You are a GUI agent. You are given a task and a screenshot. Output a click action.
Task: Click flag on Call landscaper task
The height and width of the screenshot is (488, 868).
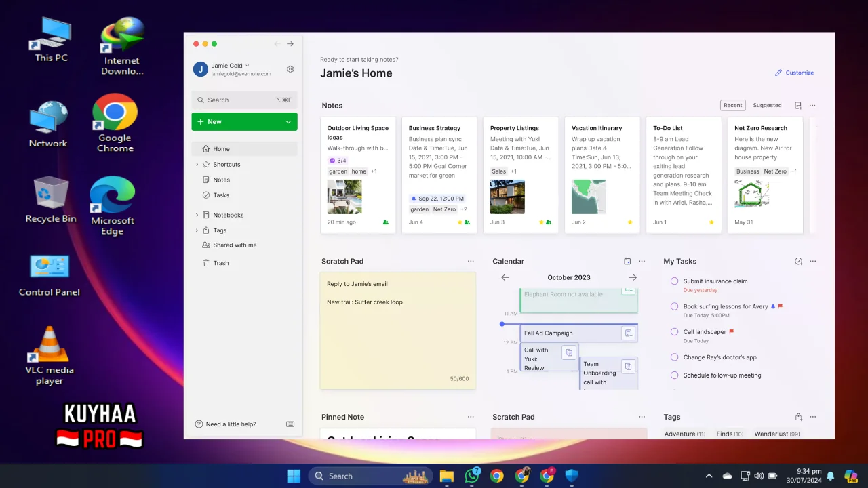[x=731, y=331]
